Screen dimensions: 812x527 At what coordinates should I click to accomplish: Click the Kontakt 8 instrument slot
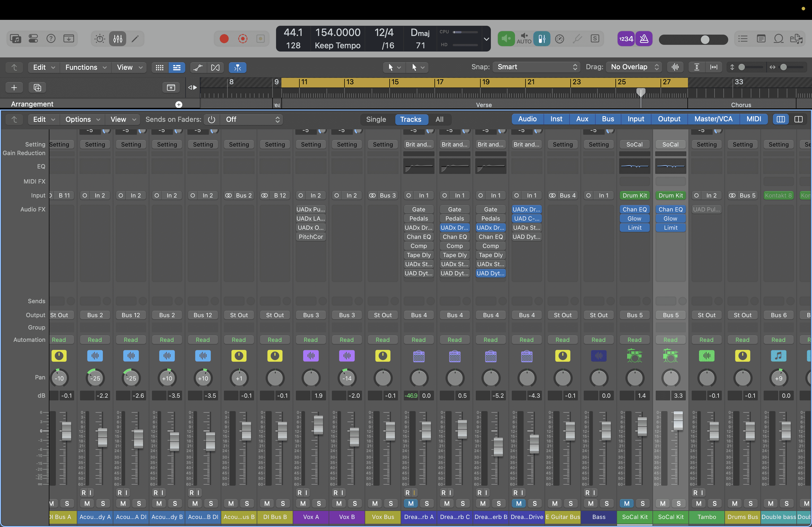(778, 196)
